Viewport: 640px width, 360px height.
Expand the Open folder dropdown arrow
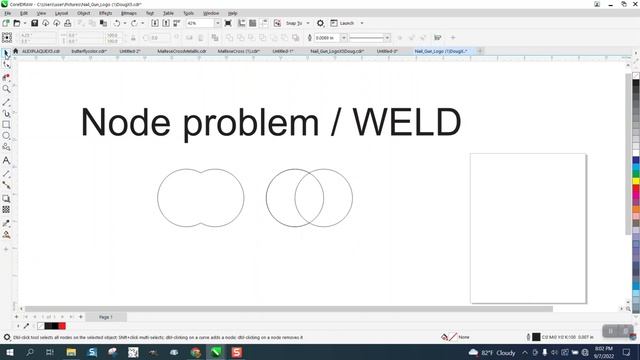[24, 23]
